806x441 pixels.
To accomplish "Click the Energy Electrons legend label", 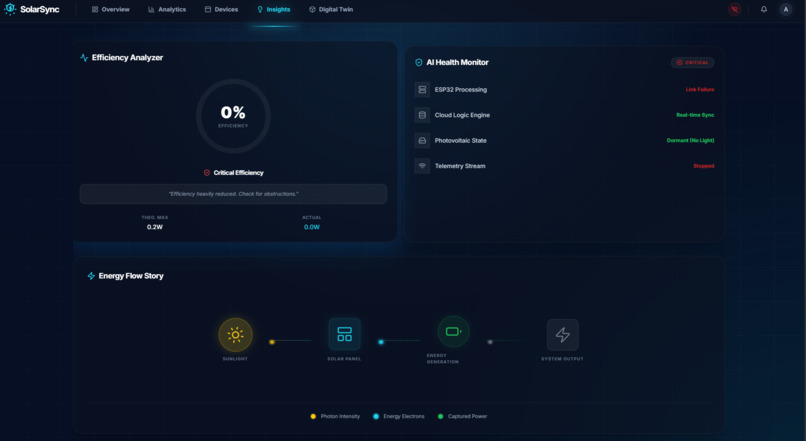I will point(404,416).
